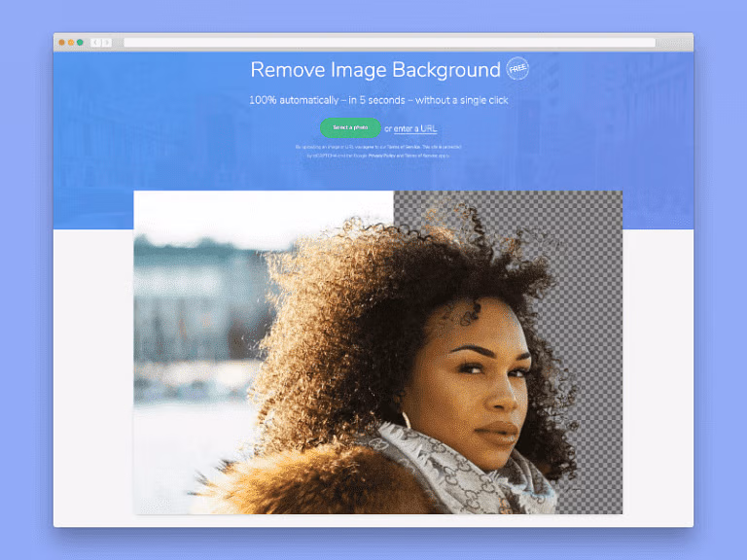
Task: Click the circular FREE badge
Action: point(517,70)
